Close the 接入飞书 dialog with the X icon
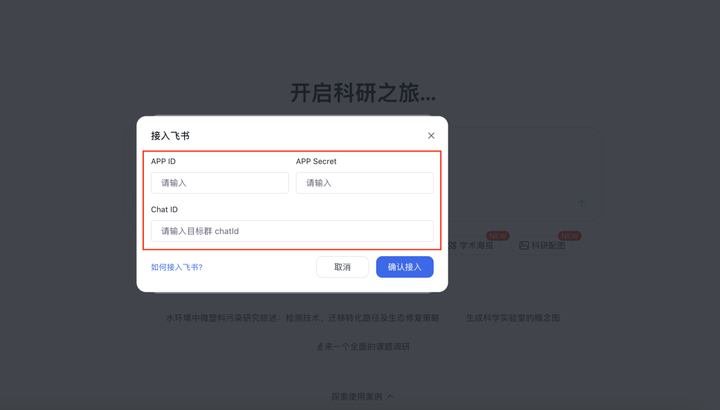 [431, 135]
